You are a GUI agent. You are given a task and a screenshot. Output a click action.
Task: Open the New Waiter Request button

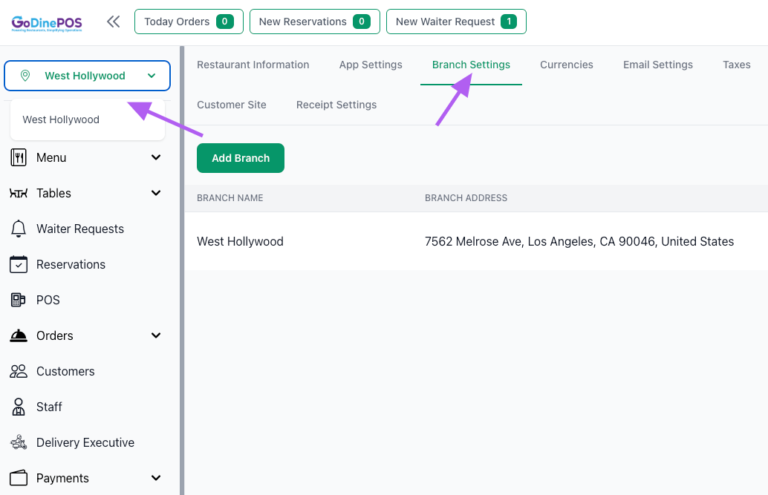456,22
